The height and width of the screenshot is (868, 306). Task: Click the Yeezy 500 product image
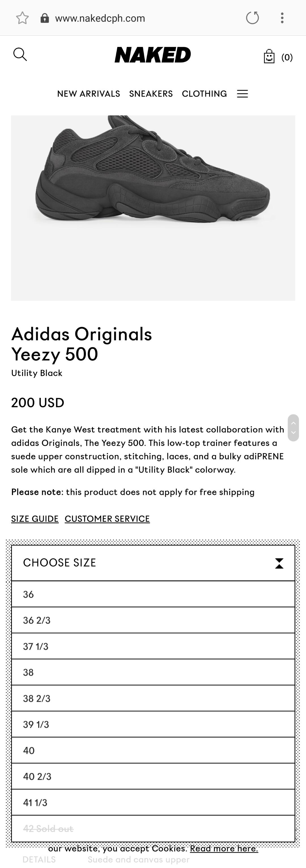point(153,208)
